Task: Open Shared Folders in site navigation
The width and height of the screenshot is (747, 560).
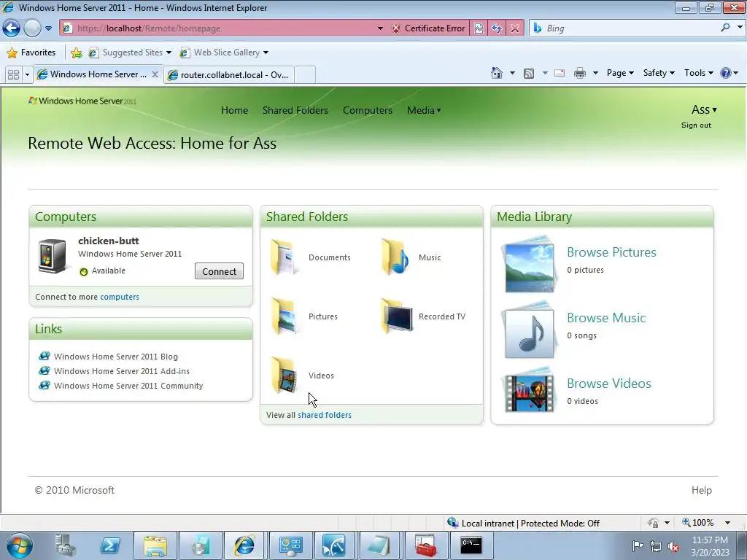Action: point(295,110)
